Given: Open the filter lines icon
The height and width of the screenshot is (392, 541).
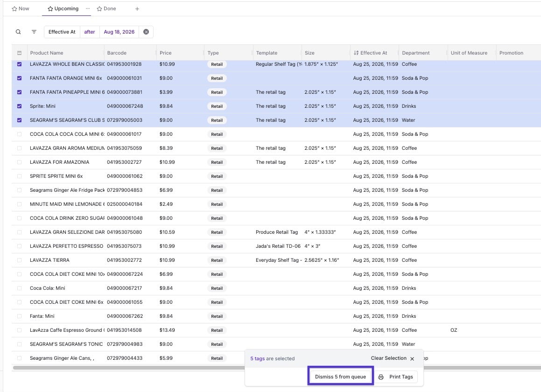Looking at the screenshot, I should (34, 32).
